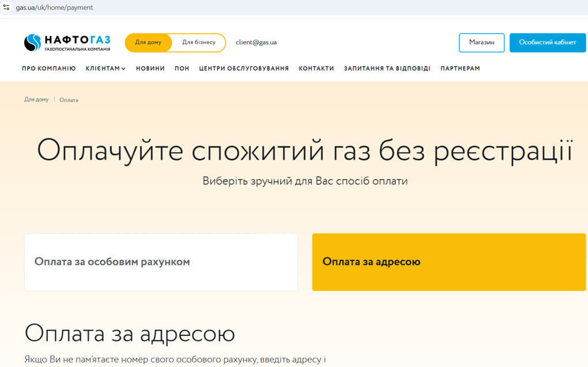Select "Оплата за особовим рахунком" tab

[x=161, y=262]
